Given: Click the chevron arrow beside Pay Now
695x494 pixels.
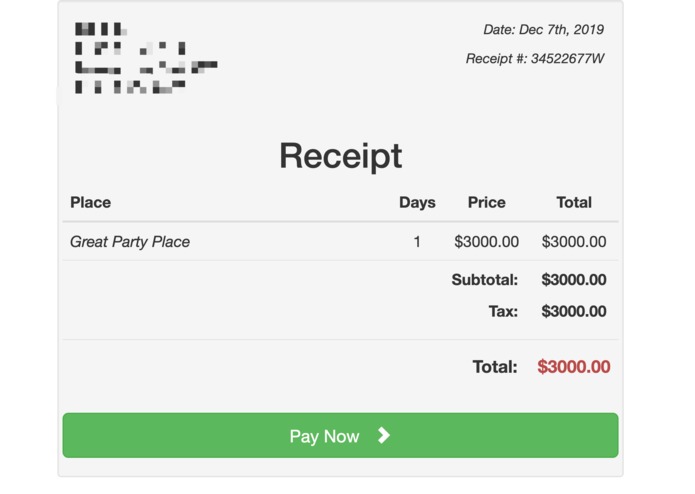Looking at the screenshot, I should [384, 436].
